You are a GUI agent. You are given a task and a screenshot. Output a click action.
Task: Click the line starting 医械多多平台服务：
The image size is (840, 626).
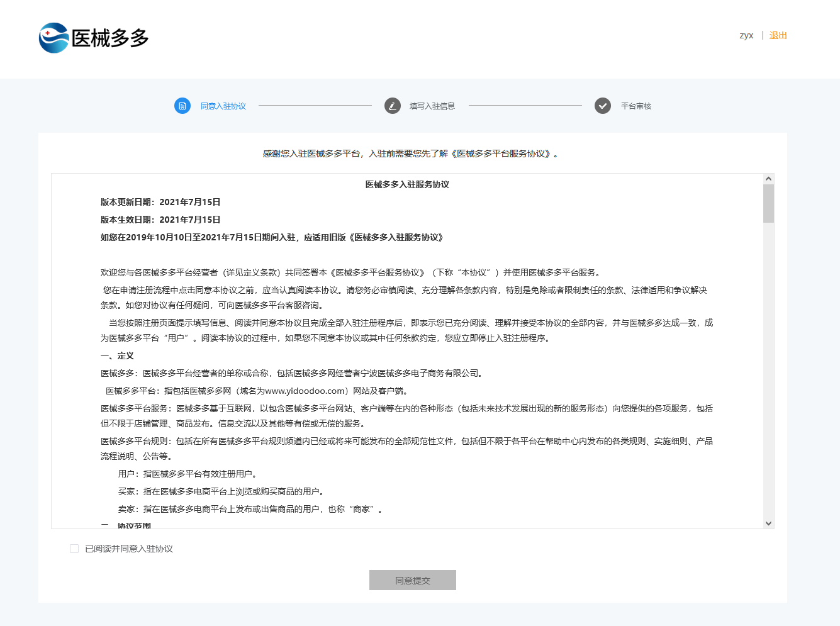pos(406,416)
